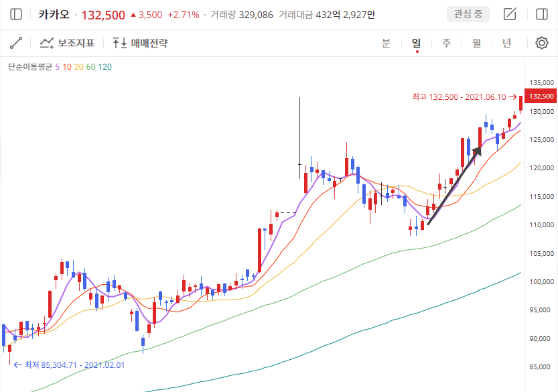This screenshot has width=558, height=392.
Task: Select the 5-day moving average label
Action: tap(58, 67)
